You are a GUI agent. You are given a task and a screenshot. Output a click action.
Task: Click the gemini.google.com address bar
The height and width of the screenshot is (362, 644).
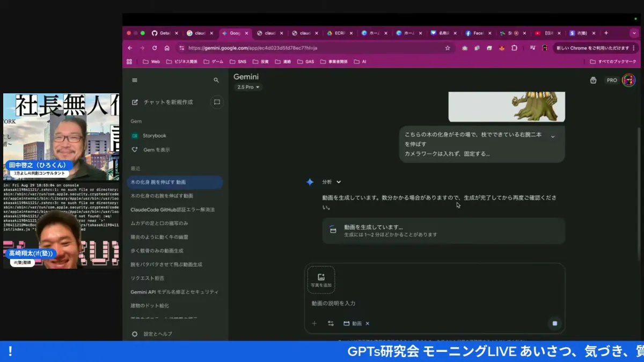[x=314, y=48]
